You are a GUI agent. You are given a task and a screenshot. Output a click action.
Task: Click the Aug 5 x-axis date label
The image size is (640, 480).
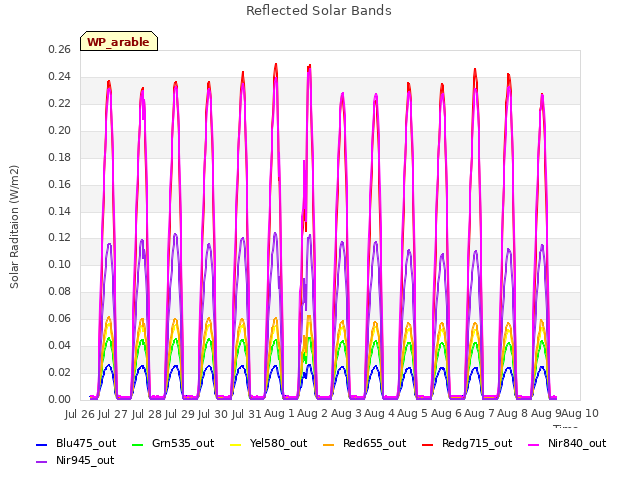[x=412, y=413]
